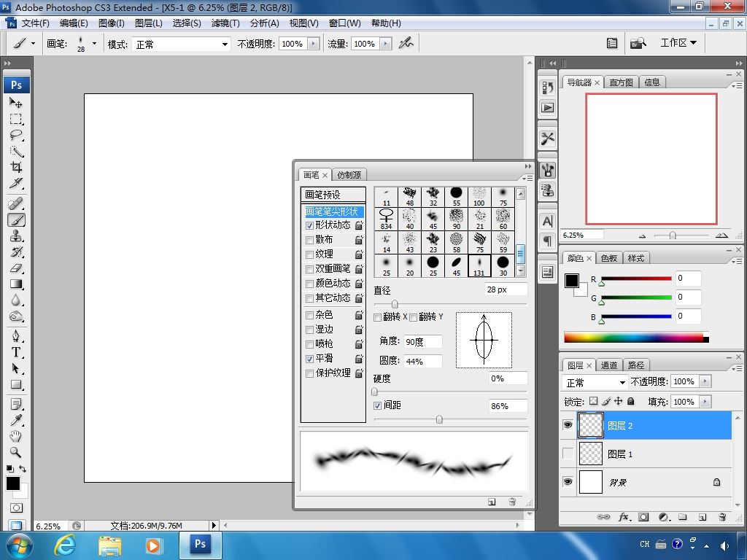
Task: Expand the layer blend mode 正常 dropdown
Action: pyautogui.click(x=596, y=382)
